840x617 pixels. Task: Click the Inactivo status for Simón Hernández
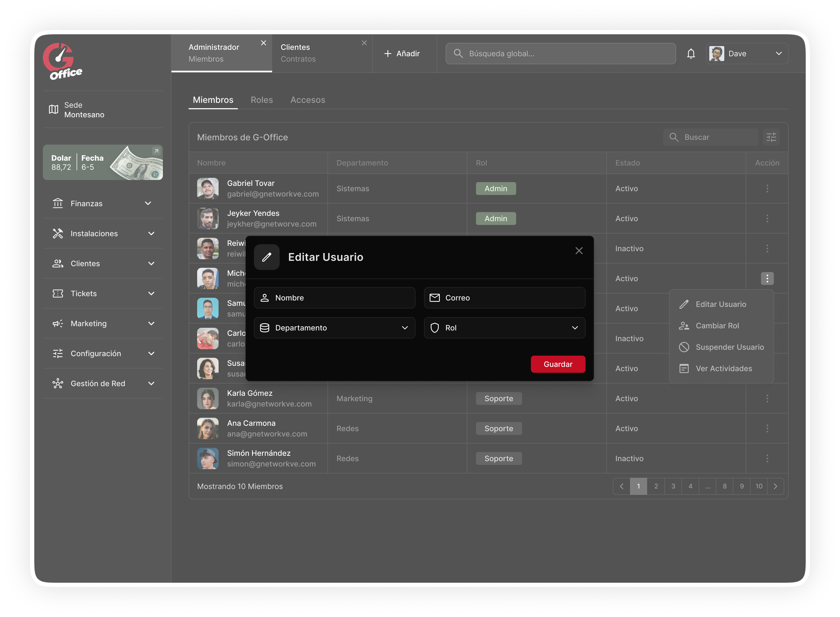(629, 459)
